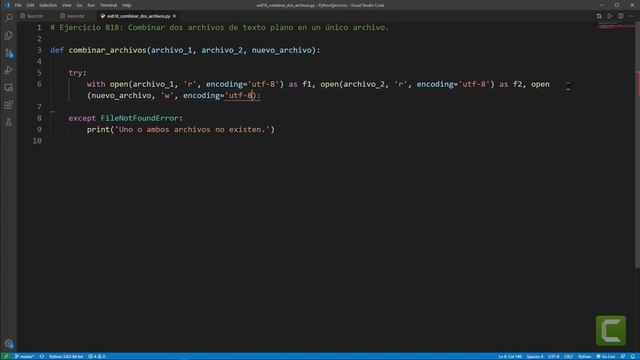640x360 pixels.
Task: Open the View menu
Action: (67, 5)
